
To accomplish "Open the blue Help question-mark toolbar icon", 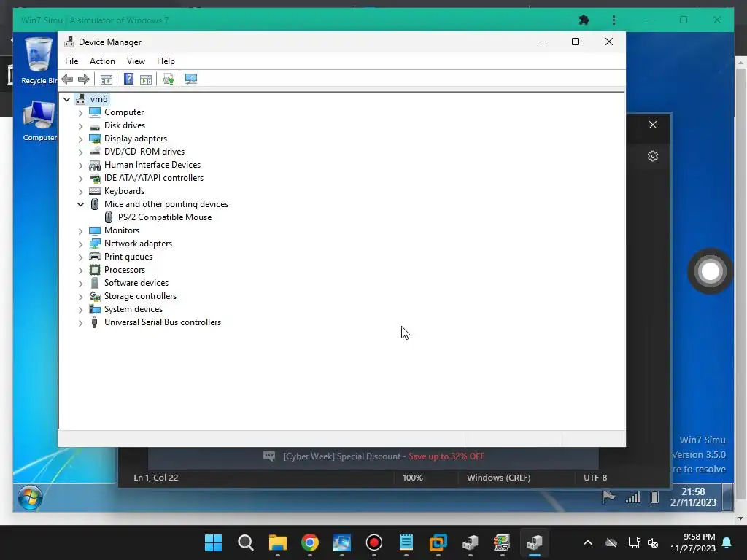I will (x=128, y=79).
